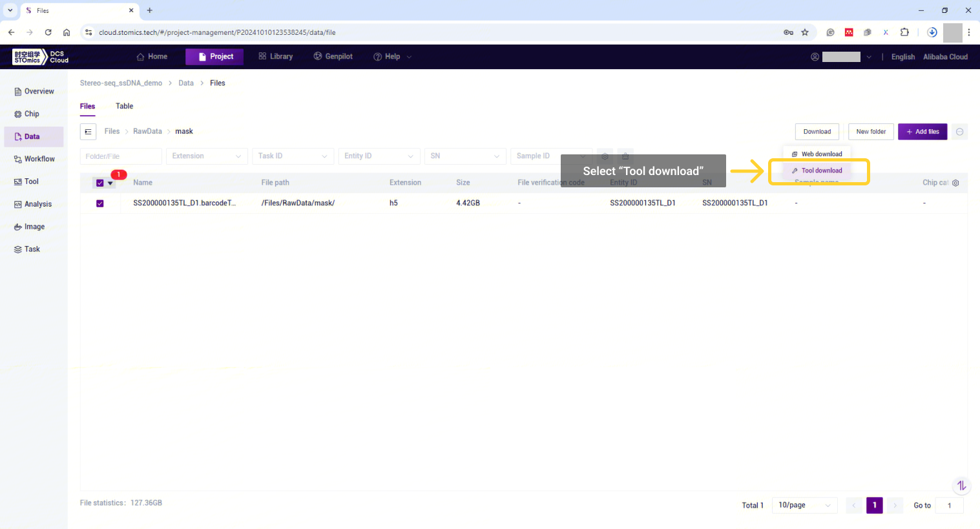The height and width of the screenshot is (529, 980).
Task: Open the Chip section in sidebar
Action: coord(32,114)
